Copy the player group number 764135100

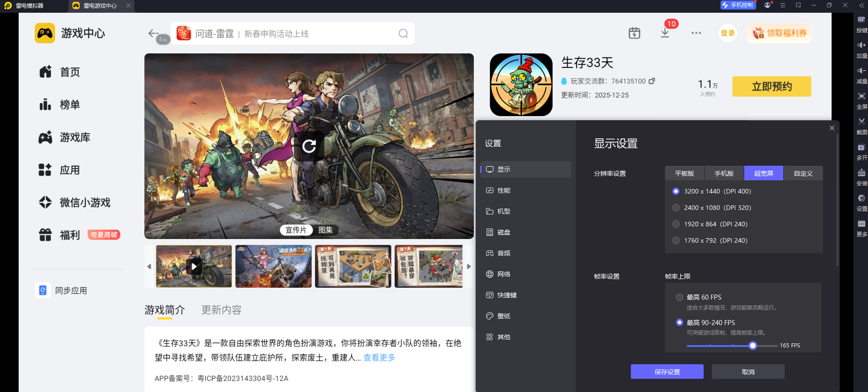point(652,81)
